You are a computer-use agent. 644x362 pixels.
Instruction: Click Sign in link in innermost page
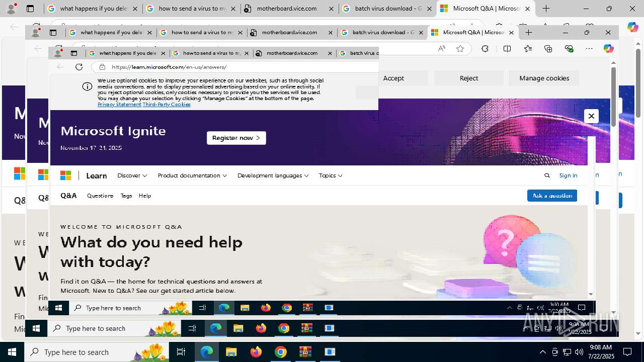click(x=568, y=175)
